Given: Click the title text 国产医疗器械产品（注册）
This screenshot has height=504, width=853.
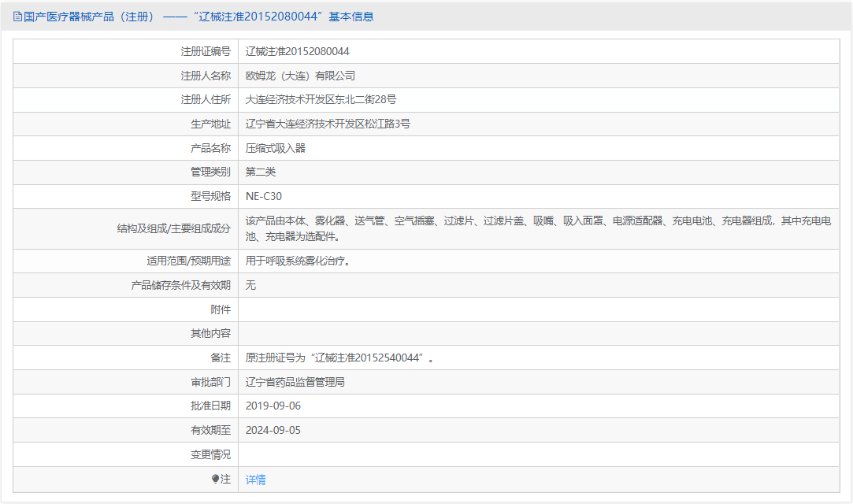Looking at the screenshot, I should pos(89,17).
